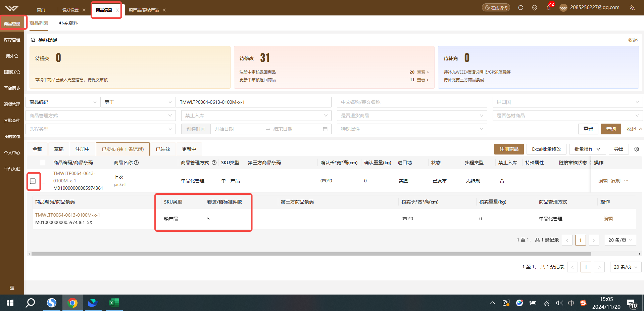Viewport: 644px width, 311px height.
Task: Show hidden system tray icons
Action: click(x=493, y=303)
